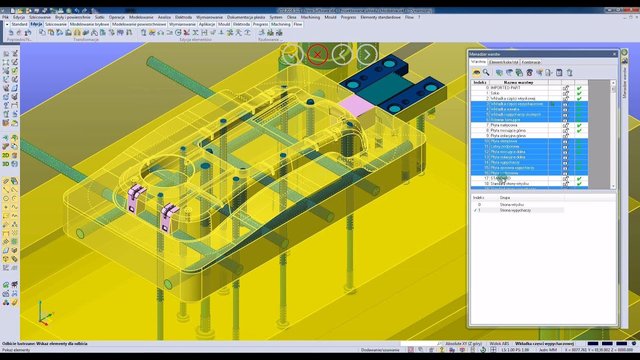Select group row 0 Strona wtrysku
The width and height of the screenshot is (640, 360).
518,204
